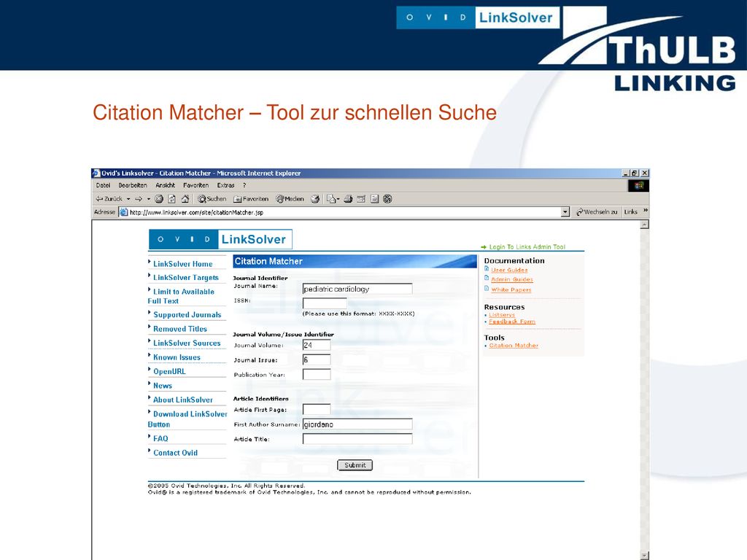Image resolution: width=747 pixels, height=560 pixels.
Task: Open Citation Matcher tools link
Action: 514,345
